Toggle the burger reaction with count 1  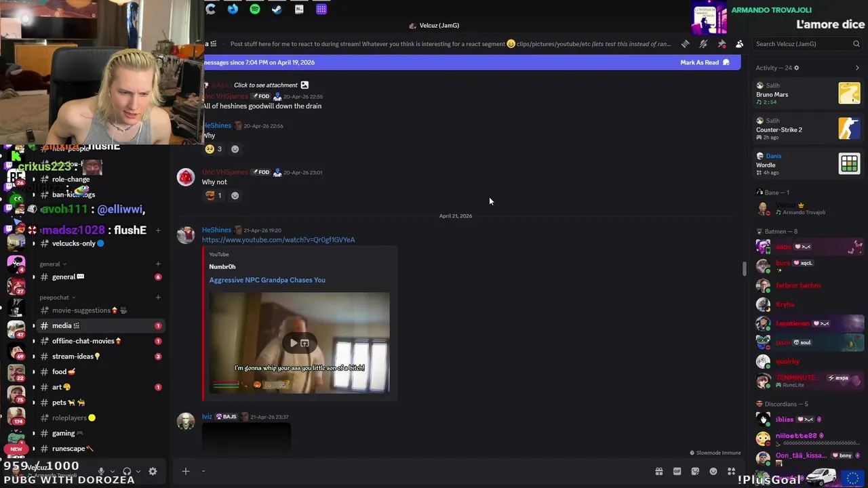coord(214,196)
